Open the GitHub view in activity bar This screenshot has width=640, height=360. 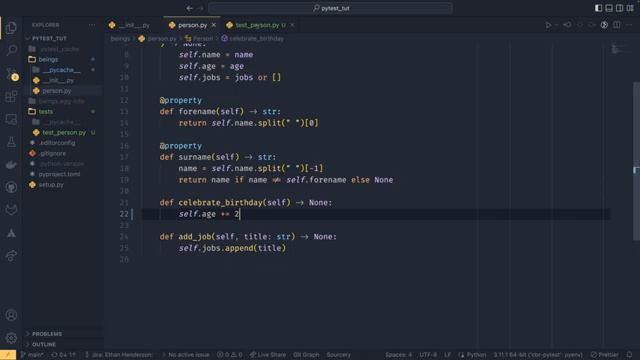[11, 187]
